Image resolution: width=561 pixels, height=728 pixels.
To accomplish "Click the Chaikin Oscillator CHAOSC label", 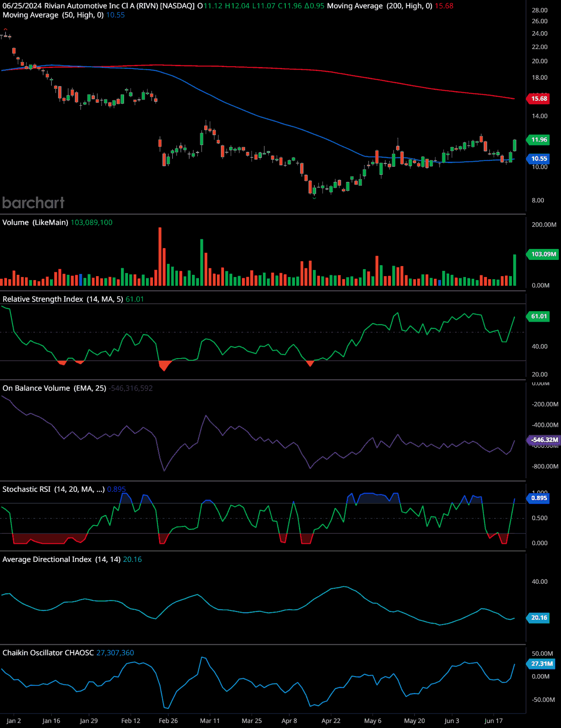I will 48,653.
